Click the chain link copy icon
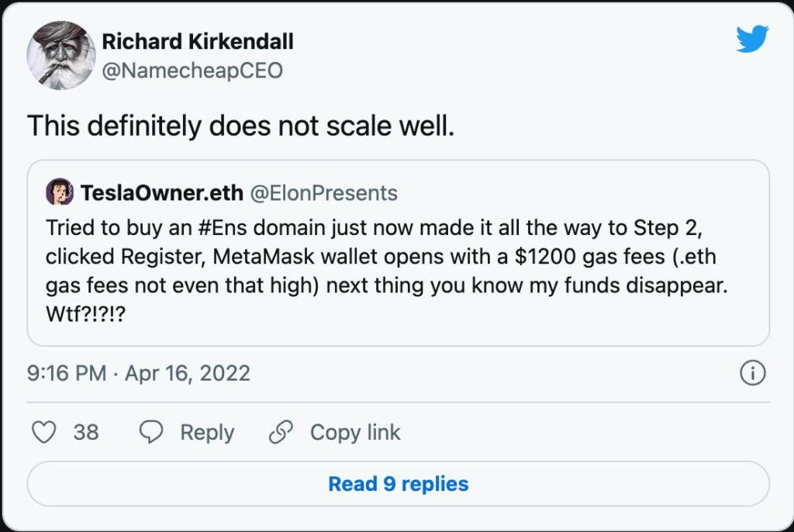 [x=281, y=432]
